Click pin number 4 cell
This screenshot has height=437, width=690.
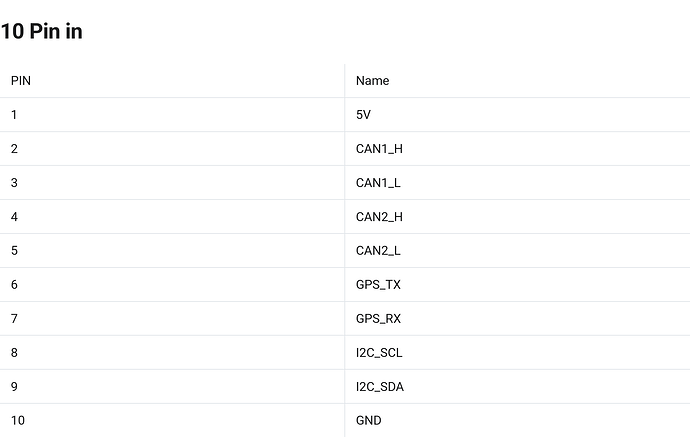[14, 217]
